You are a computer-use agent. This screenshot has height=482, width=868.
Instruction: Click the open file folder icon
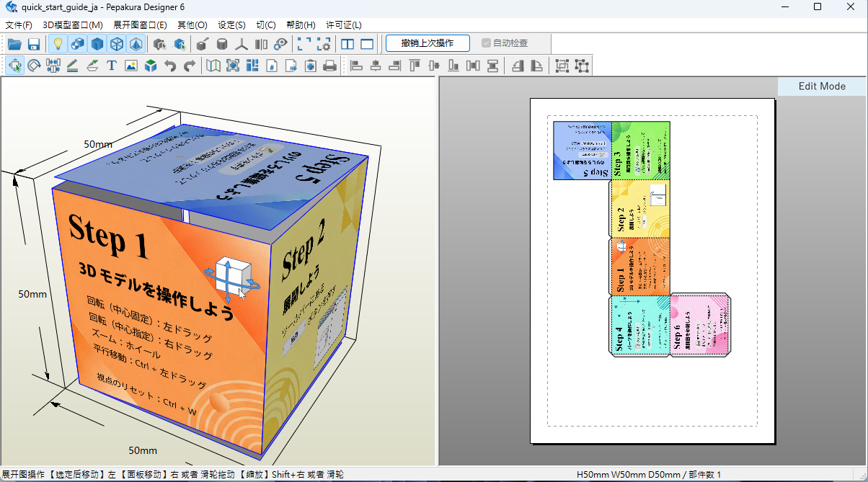[14, 44]
